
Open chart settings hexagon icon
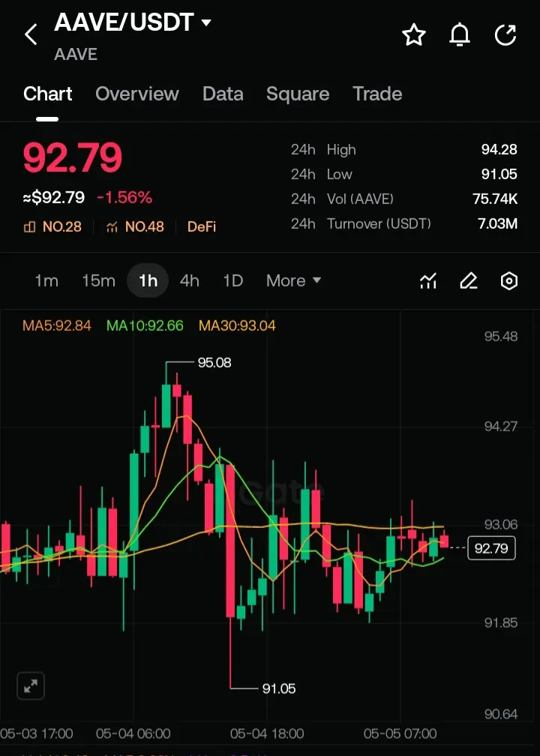coord(509,280)
